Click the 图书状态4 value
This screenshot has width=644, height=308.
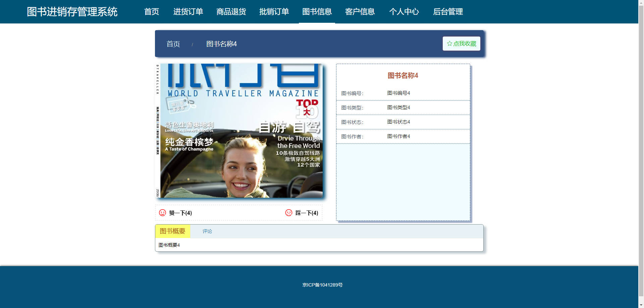click(398, 122)
